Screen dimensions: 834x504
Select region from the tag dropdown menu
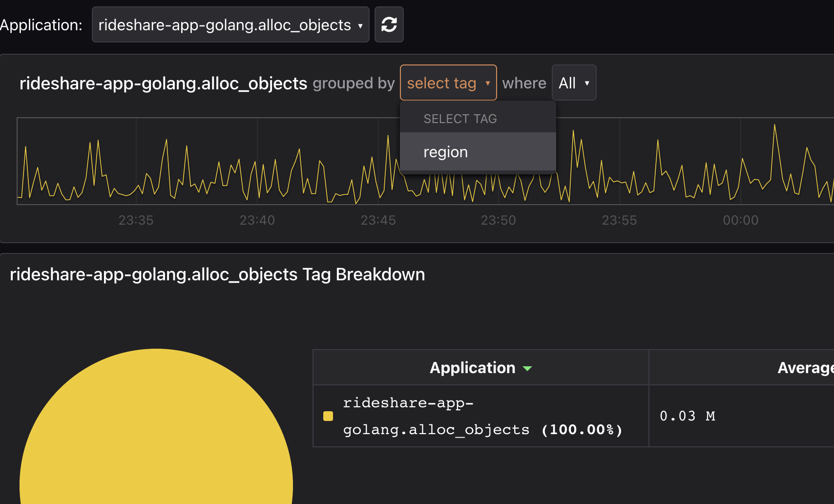point(445,151)
